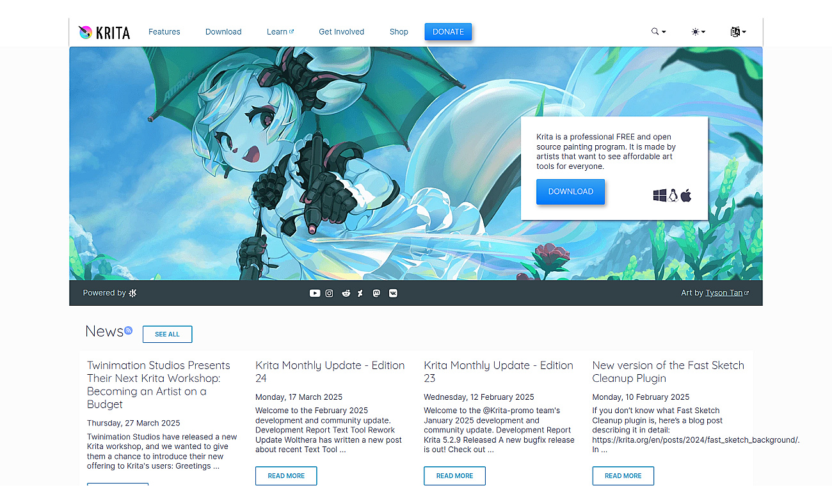Open the New version of Fast Sketch Cleanup title
Image resolution: width=832 pixels, height=504 pixels.
point(668,372)
